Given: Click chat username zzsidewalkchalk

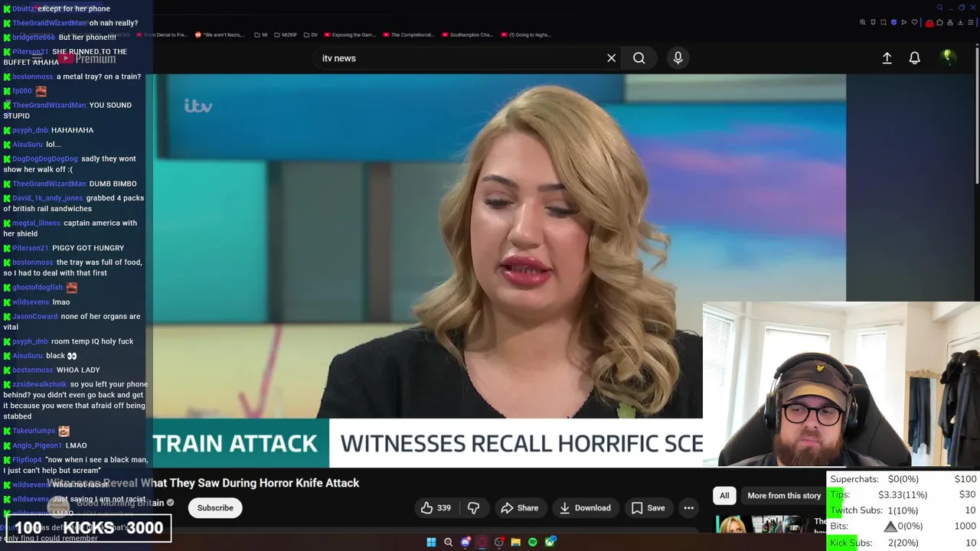Looking at the screenshot, I should click(x=40, y=384).
